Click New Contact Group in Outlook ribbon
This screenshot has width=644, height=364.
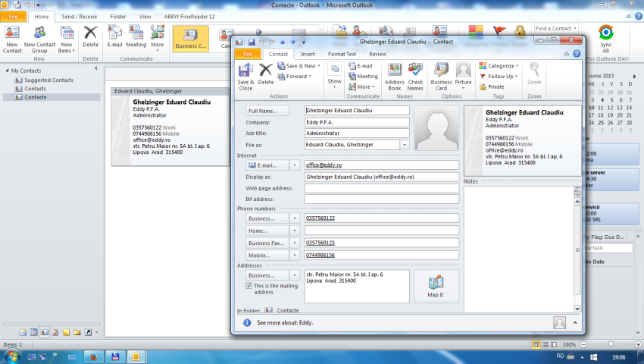tap(39, 39)
